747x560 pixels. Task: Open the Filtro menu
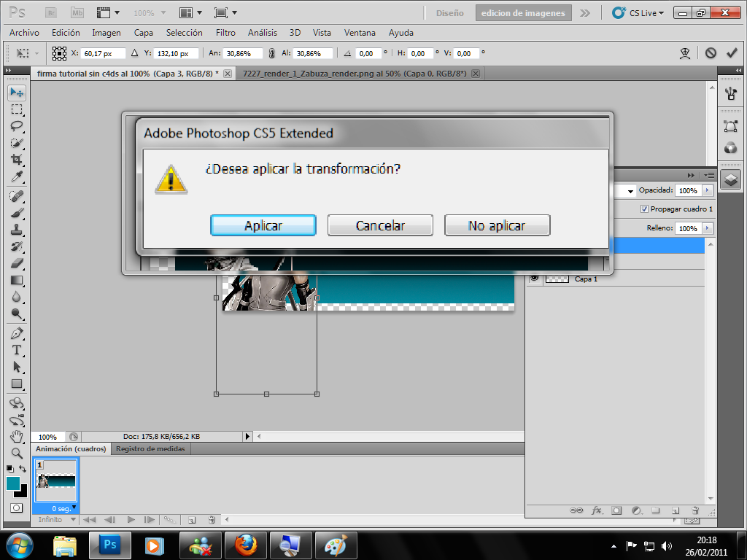[x=225, y=33]
